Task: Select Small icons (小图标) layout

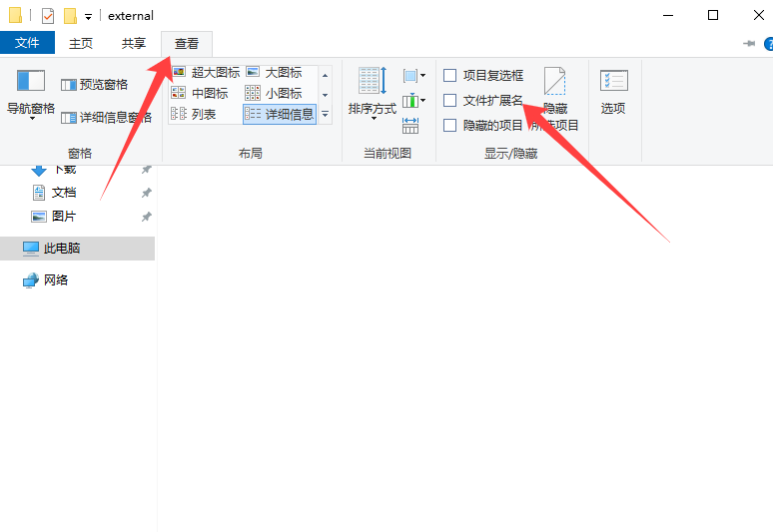Action: [274, 94]
